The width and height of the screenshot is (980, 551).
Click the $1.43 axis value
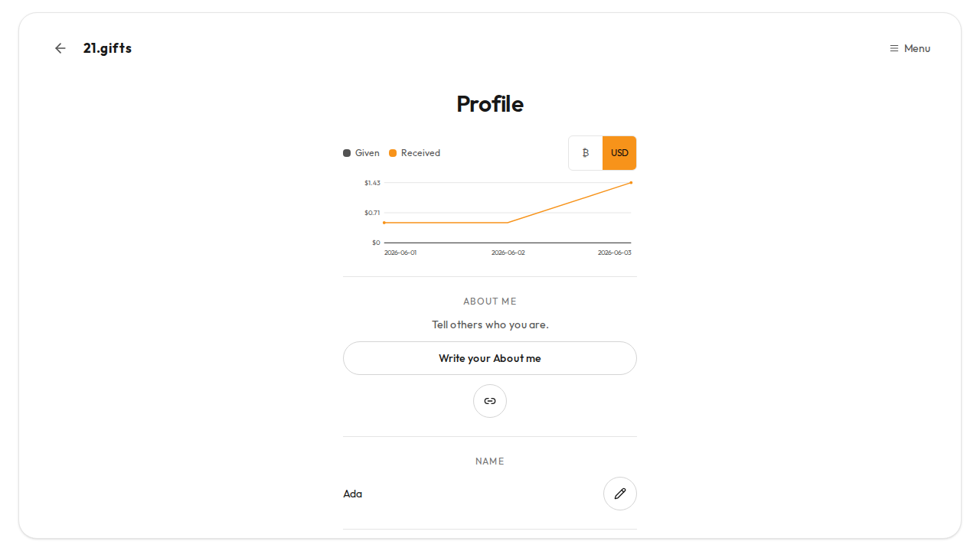[x=372, y=183]
